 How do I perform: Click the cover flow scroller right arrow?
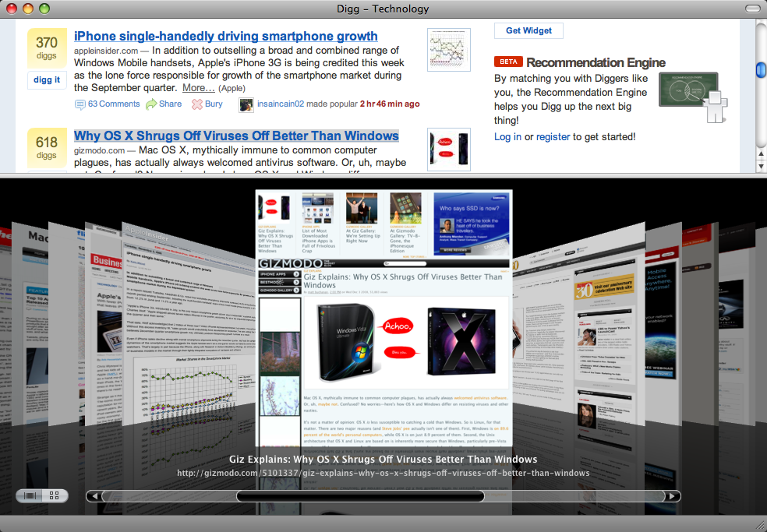tap(673, 496)
